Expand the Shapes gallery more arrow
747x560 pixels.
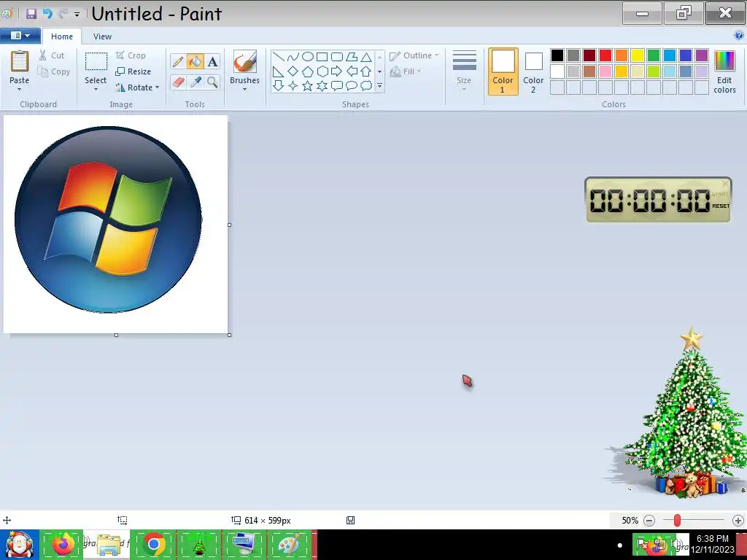click(x=379, y=86)
